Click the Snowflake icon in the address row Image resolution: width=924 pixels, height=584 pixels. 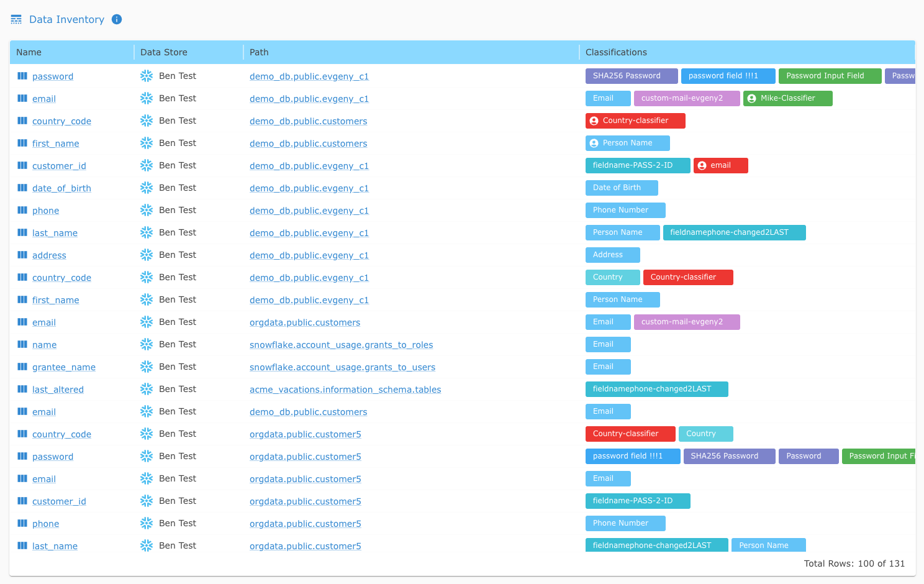pos(147,255)
